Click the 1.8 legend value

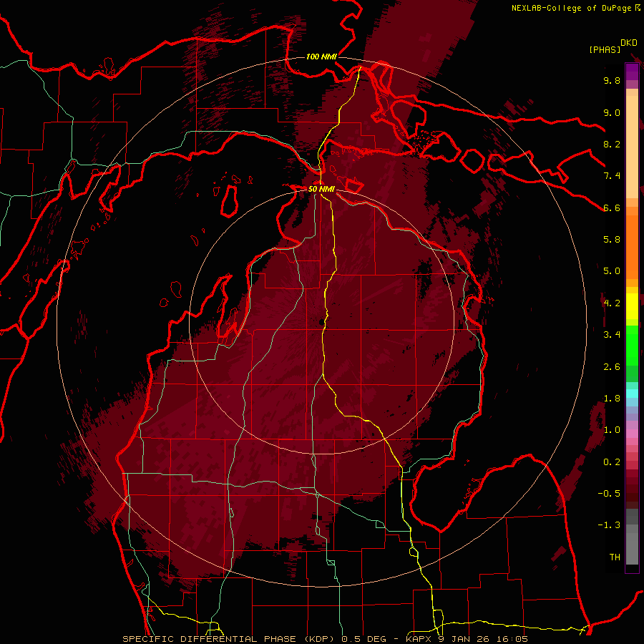[x=612, y=399]
